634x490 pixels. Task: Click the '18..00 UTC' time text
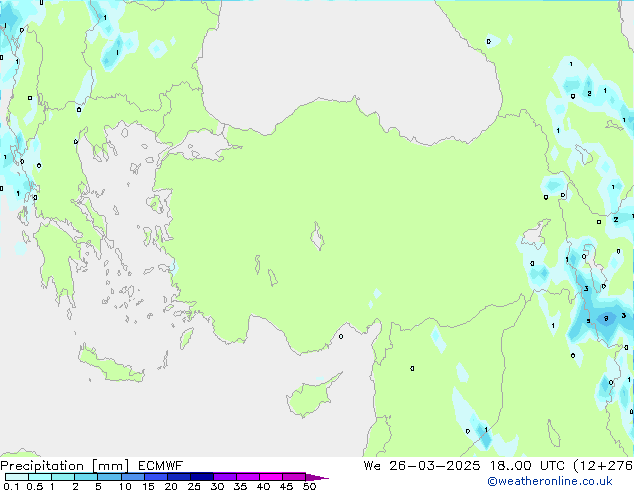coord(527,466)
